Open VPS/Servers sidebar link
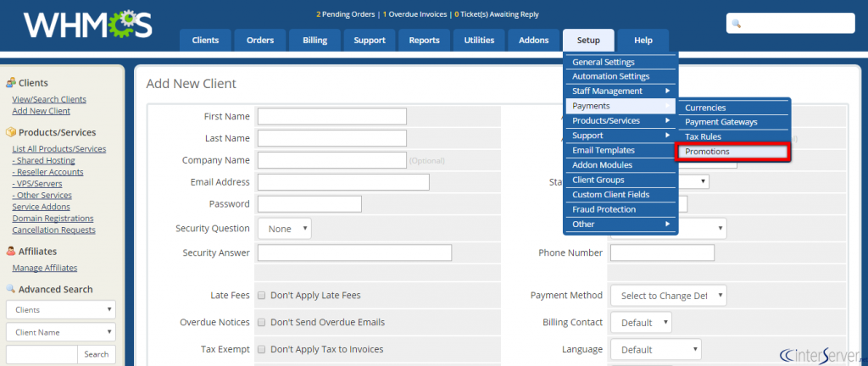 click(x=37, y=184)
